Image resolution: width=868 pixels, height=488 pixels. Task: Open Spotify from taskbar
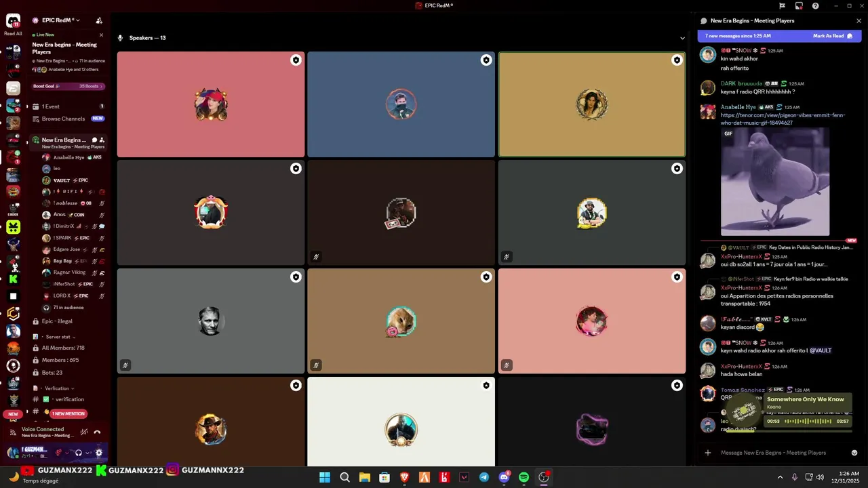coord(524,477)
